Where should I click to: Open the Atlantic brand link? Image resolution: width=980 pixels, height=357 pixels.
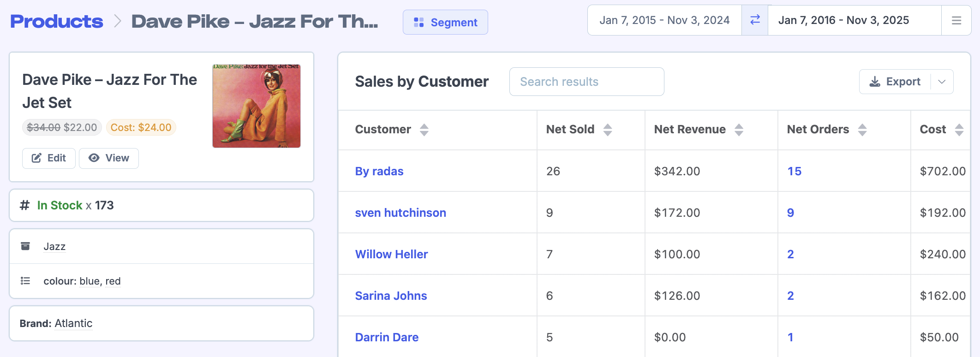coord(73,323)
